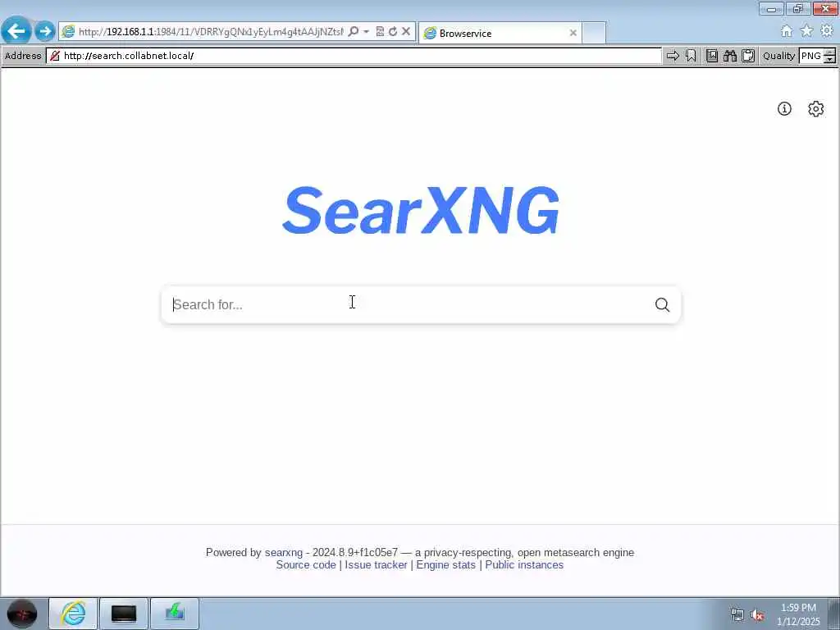840x630 pixels.
Task: Close the Browservice tab
Action: click(573, 33)
